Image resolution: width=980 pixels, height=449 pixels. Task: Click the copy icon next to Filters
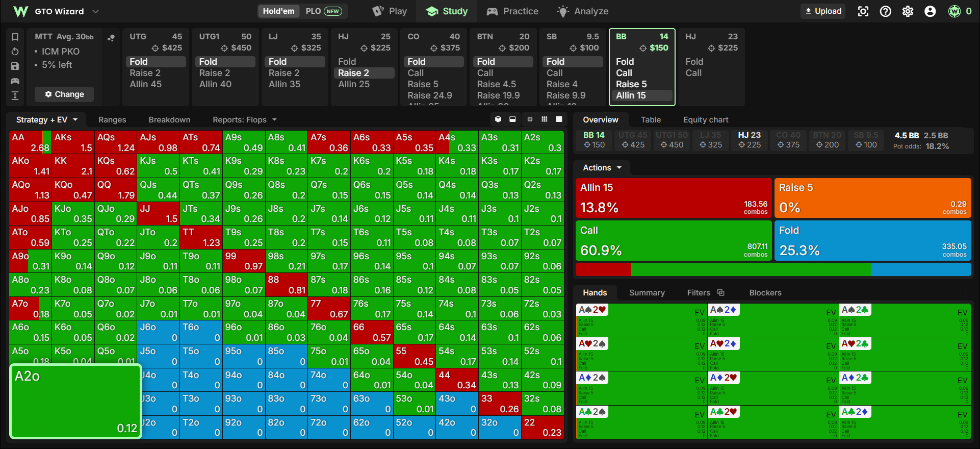click(721, 292)
